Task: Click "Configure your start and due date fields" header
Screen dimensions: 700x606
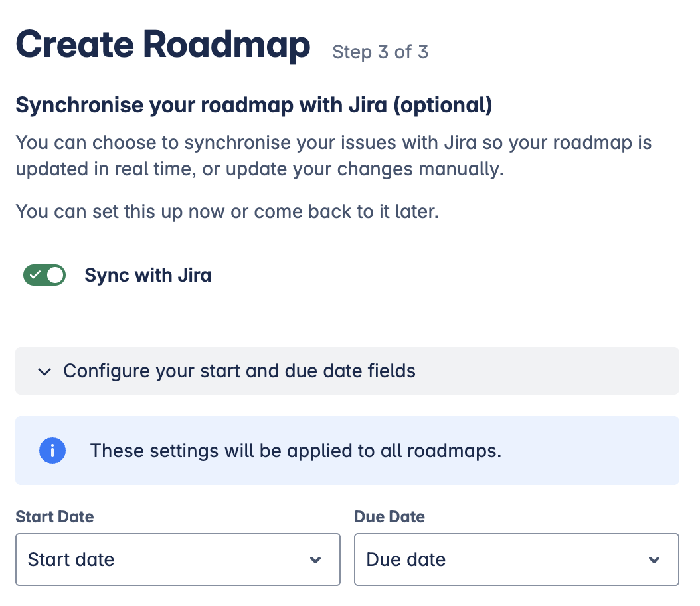Action: 239,371
